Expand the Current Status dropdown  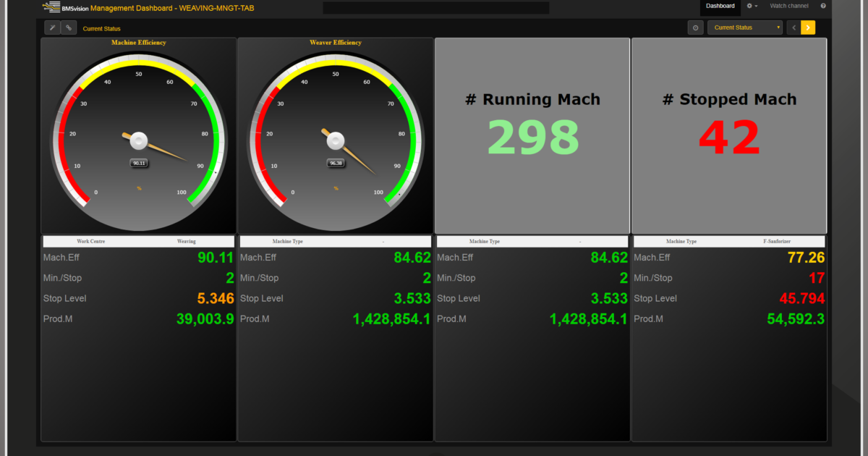pyautogui.click(x=745, y=28)
